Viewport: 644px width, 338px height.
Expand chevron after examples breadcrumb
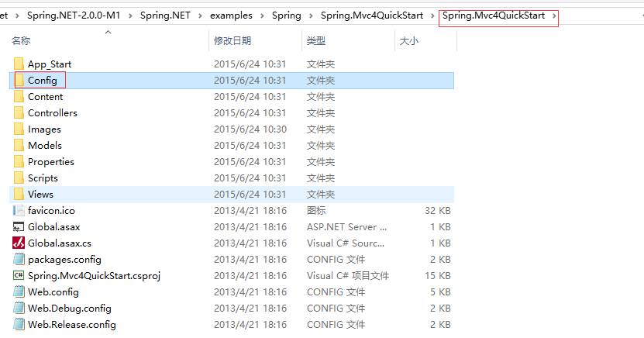(262, 16)
